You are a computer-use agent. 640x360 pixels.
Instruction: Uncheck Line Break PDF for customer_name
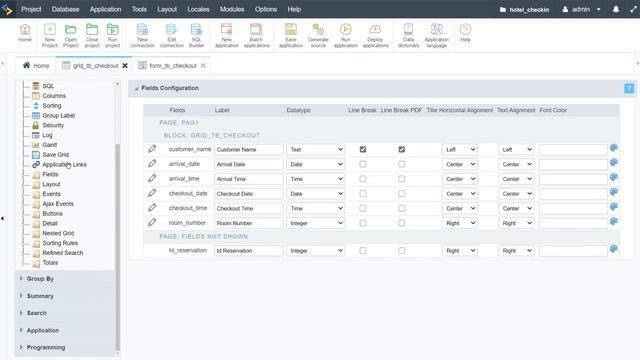point(402,149)
